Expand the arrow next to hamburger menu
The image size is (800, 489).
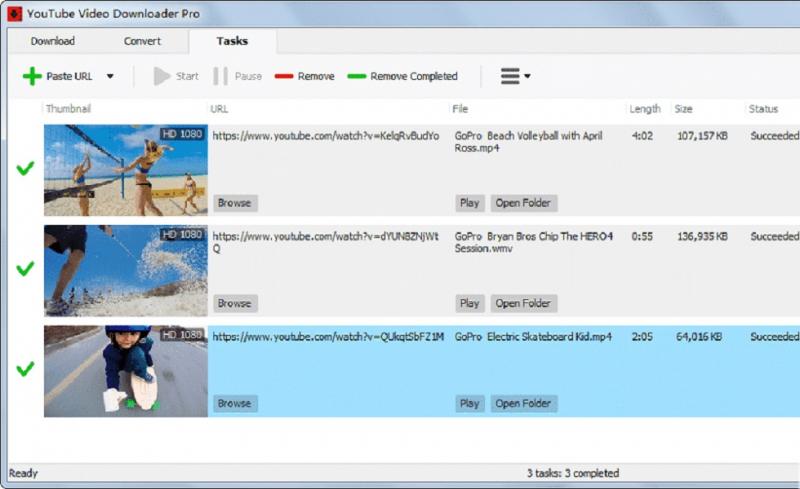click(528, 77)
